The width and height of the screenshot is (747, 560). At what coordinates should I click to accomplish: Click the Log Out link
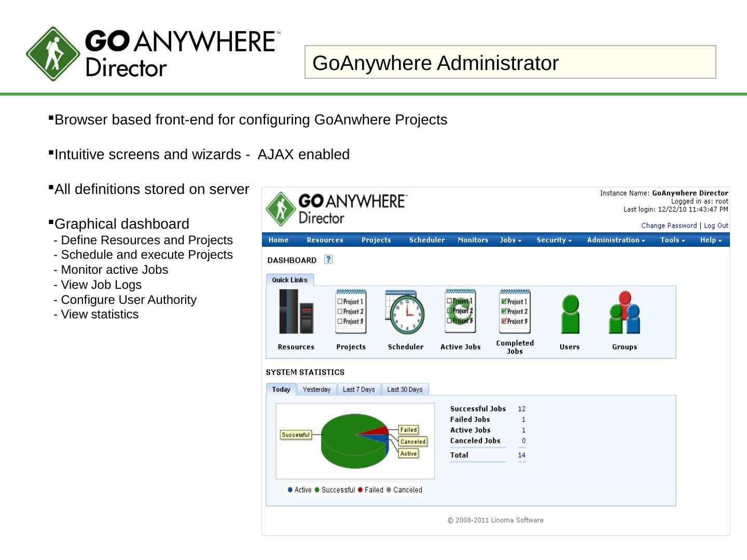(716, 226)
